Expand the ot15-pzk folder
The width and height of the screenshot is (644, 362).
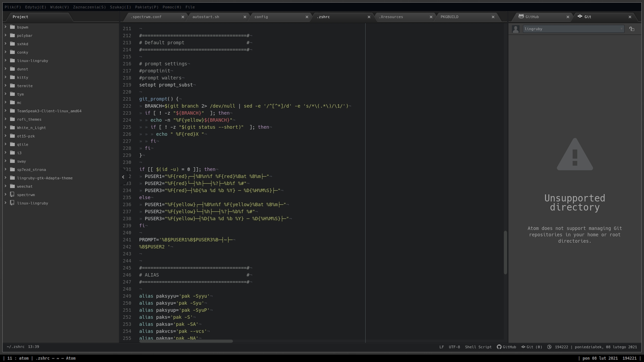click(5, 136)
